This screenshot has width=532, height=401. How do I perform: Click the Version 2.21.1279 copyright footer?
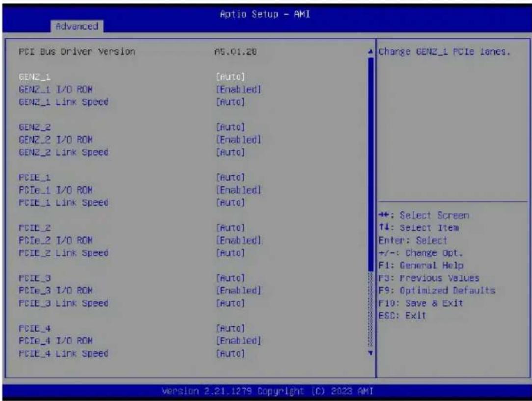coord(267,391)
